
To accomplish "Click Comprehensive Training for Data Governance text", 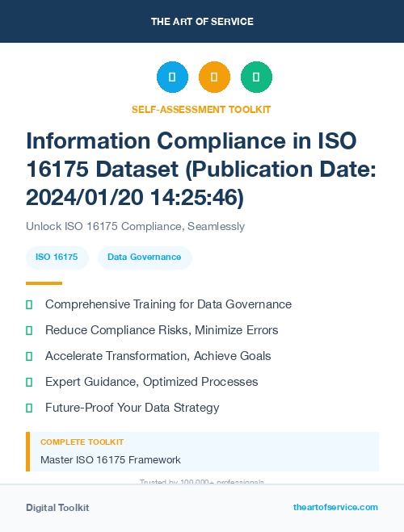I will pos(168,304).
